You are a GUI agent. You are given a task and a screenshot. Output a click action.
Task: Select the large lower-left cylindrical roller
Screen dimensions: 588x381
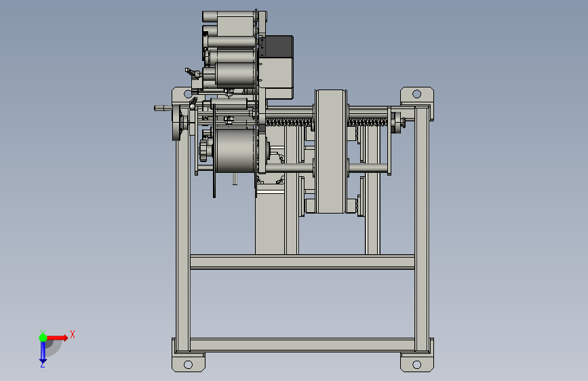click(236, 151)
